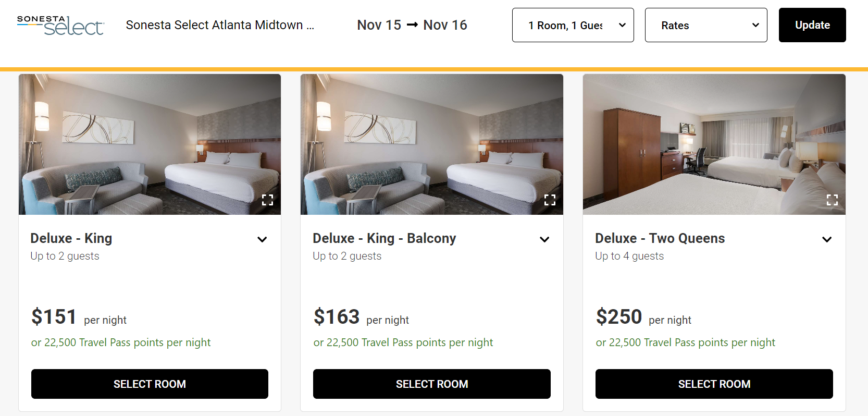868x416 pixels.
Task: Click the Nov 16 check-out date
Action: click(445, 25)
